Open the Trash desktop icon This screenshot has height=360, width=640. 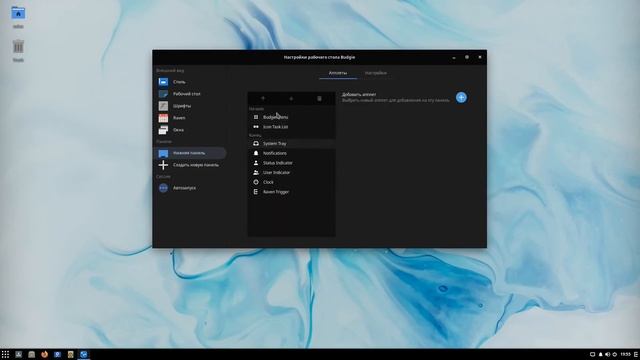click(18, 51)
